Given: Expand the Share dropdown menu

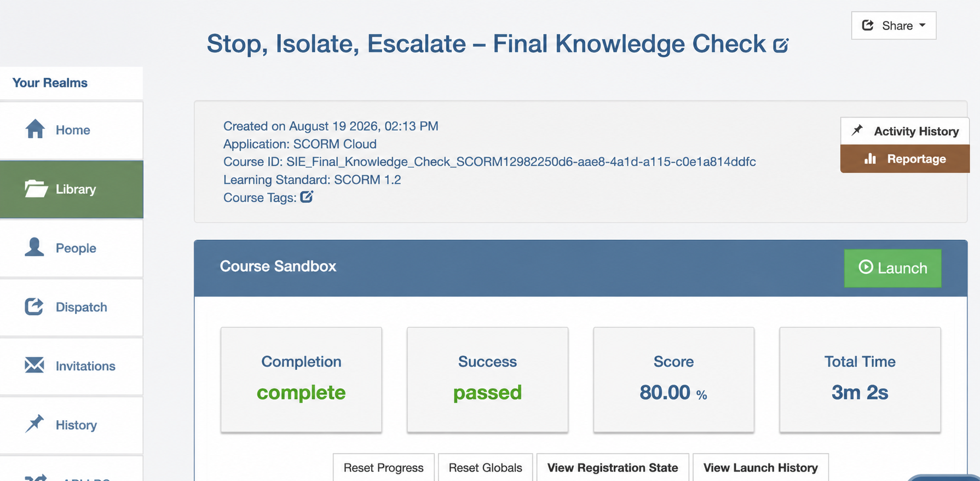Looking at the screenshot, I should (893, 25).
